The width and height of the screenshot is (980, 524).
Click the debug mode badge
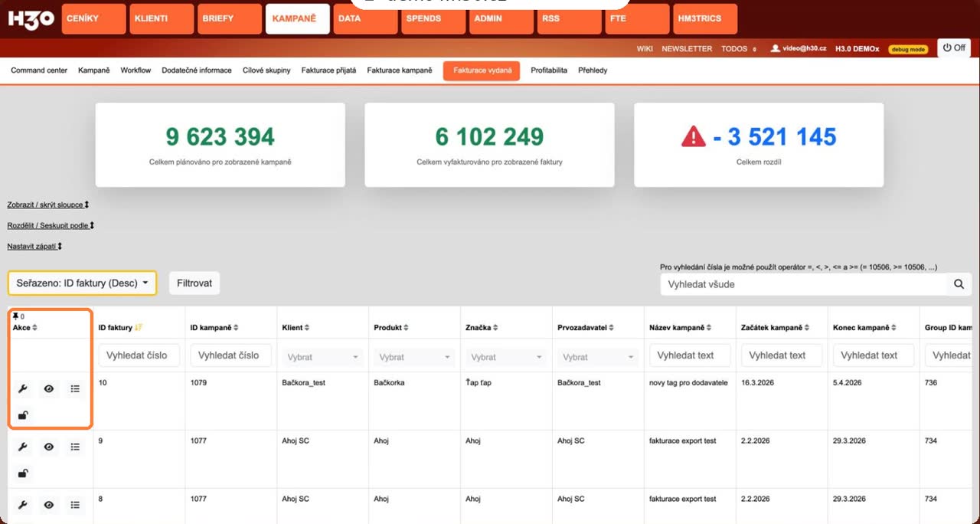[908, 49]
